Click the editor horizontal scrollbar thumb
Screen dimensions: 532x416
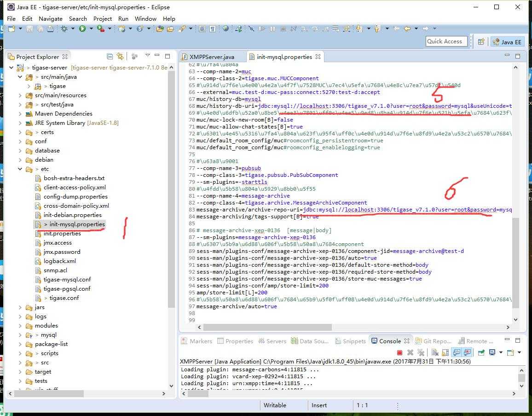(x=267, y=328)
